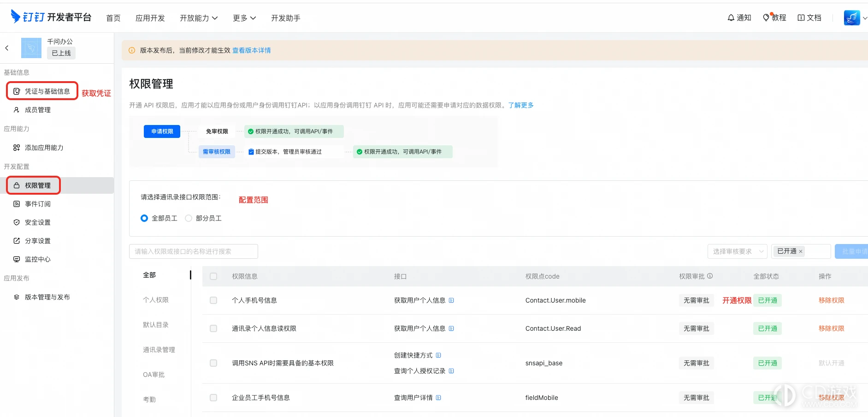This screenshot has height=417, width=868.
Task: Open the tutorial lightbulb icon
Action: 766,18
